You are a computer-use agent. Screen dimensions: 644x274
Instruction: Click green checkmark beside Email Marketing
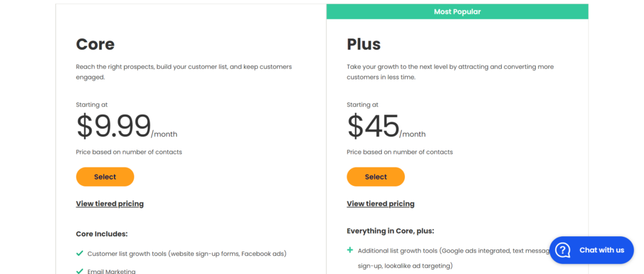[80, 271]
